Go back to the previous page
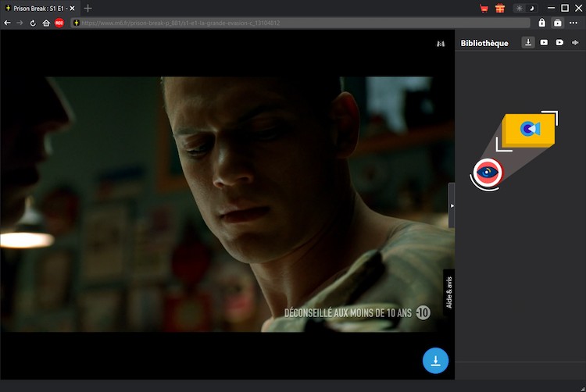The width and height of the screenshot is (586, 392). click(7, 23)
